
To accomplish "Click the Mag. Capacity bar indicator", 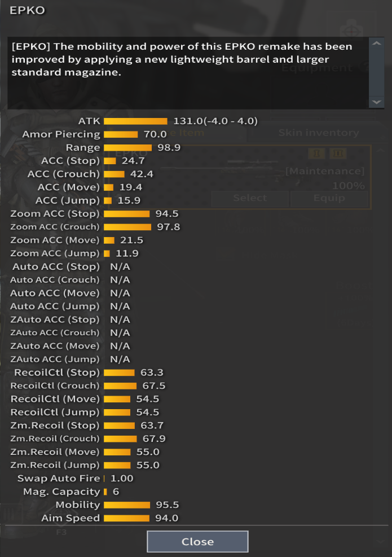I will tap(105, 492).
